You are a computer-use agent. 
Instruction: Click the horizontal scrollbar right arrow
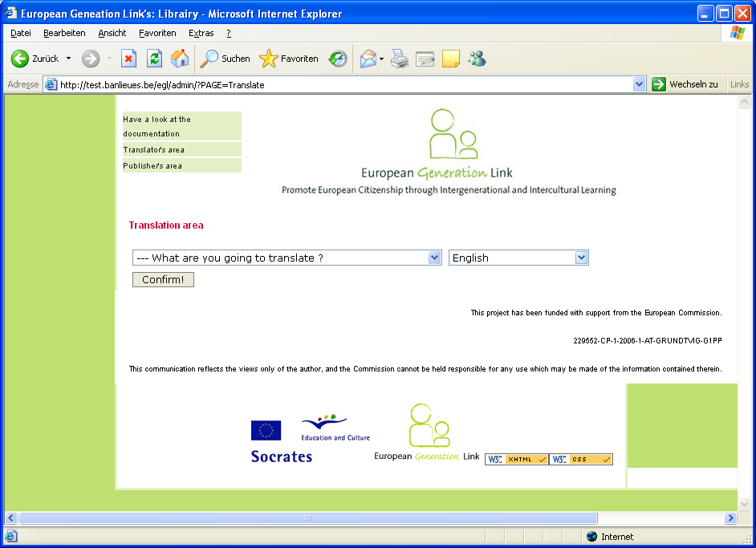click(730, 518)
